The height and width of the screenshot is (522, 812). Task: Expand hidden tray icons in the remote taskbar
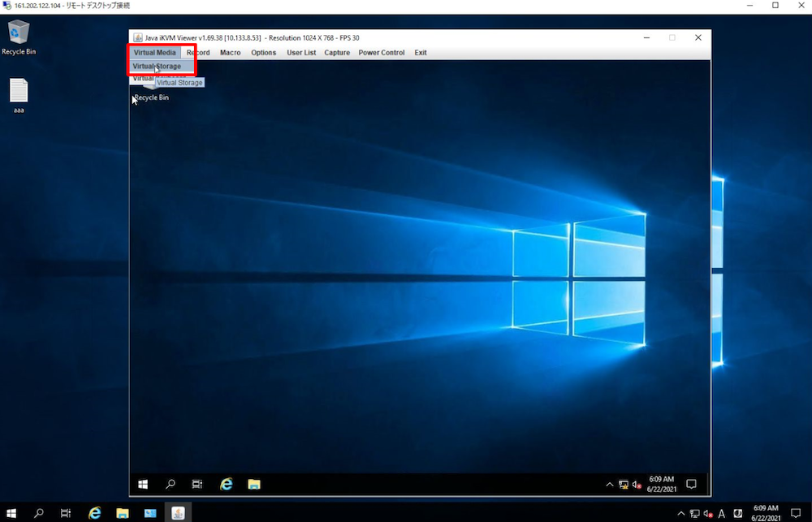(610, 485)
